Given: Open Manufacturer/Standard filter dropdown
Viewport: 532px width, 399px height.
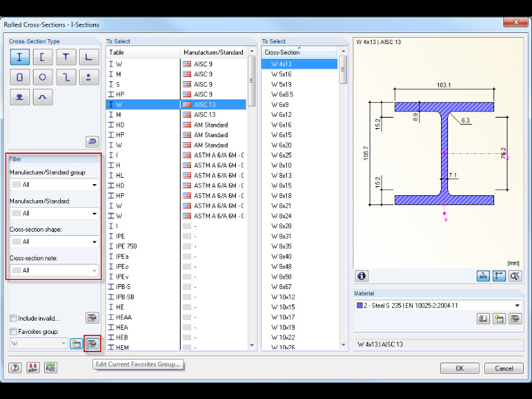Looking at the screenshot, I should coord(55,213).
